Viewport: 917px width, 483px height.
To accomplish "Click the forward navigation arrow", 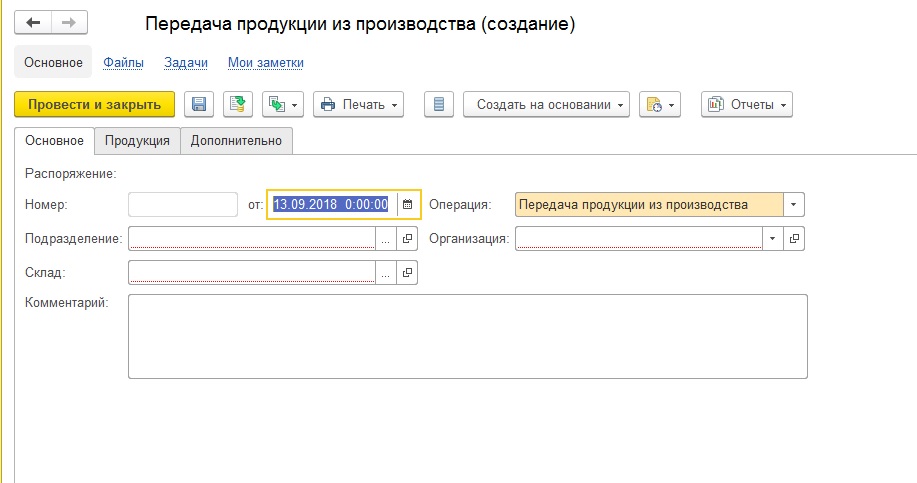I will point(69,22).
